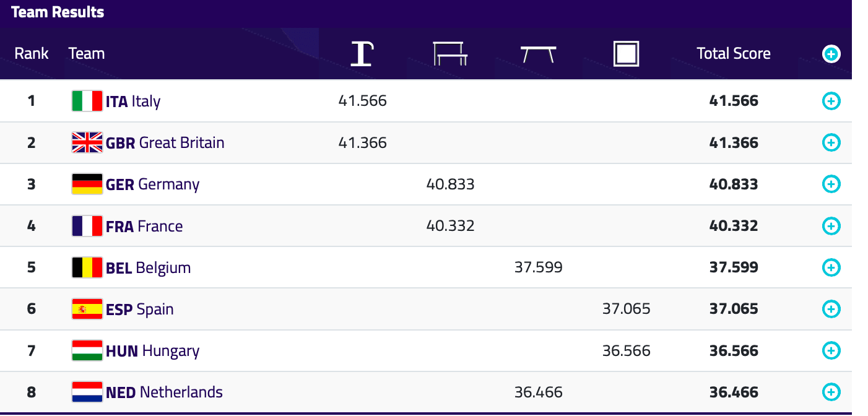Screen dimensions: 868x416
Task: Expand Belgium's score breakdown
Action: [x=831, y=267]
